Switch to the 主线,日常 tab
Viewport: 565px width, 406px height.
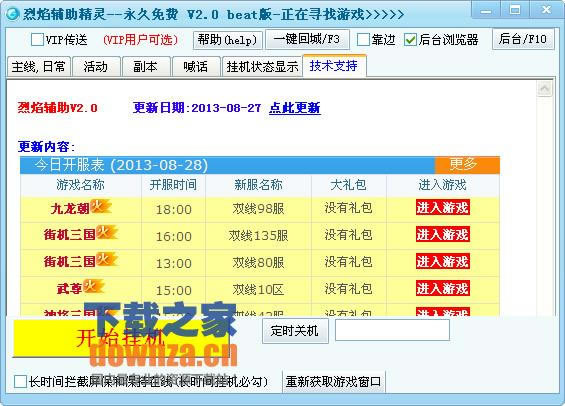39,67
